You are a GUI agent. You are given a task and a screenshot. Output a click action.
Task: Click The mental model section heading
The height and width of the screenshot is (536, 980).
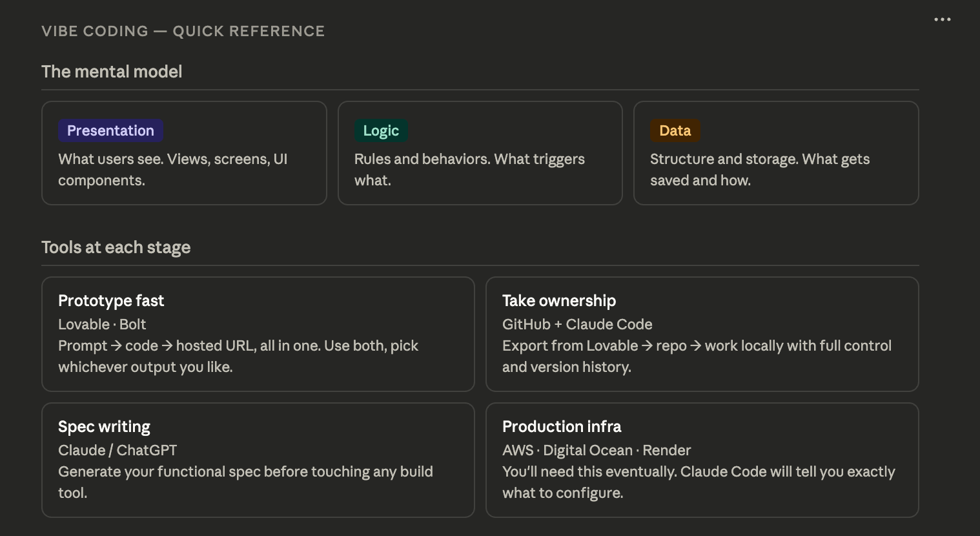point(112,72)
